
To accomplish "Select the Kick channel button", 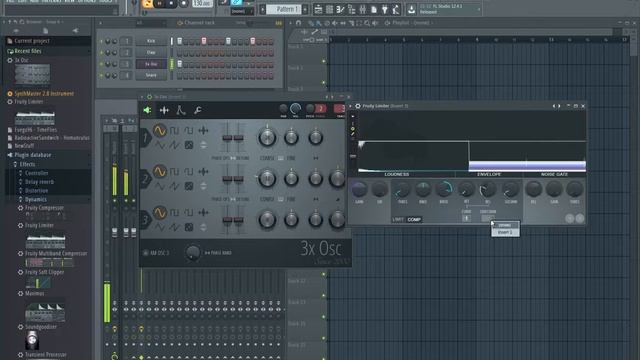I will point(151,41).
